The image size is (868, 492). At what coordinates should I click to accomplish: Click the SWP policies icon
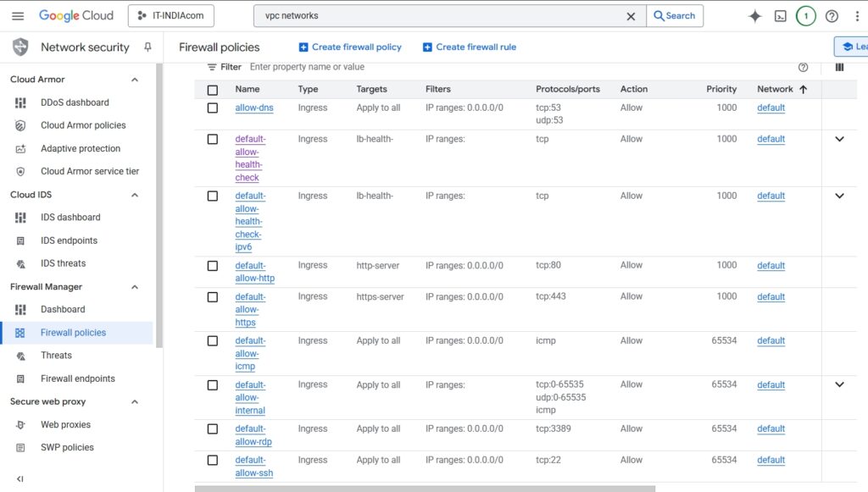(20, 448)
